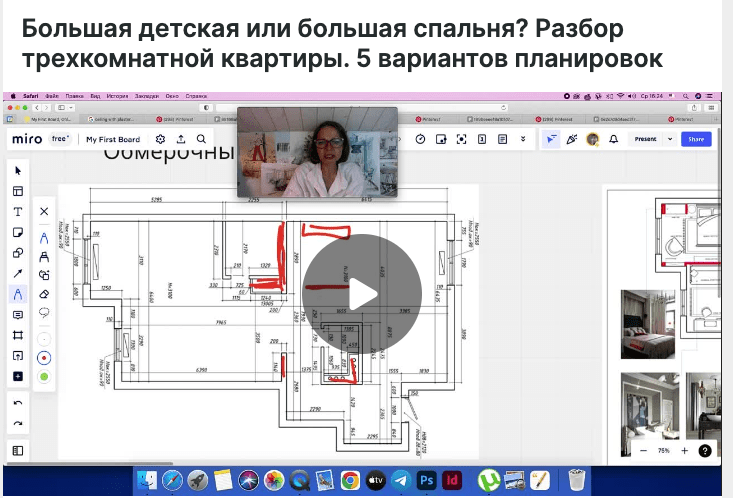The width and height of the screenshot is (733, 498).
Task: Click the blue Share button
Action: [696, 139]
